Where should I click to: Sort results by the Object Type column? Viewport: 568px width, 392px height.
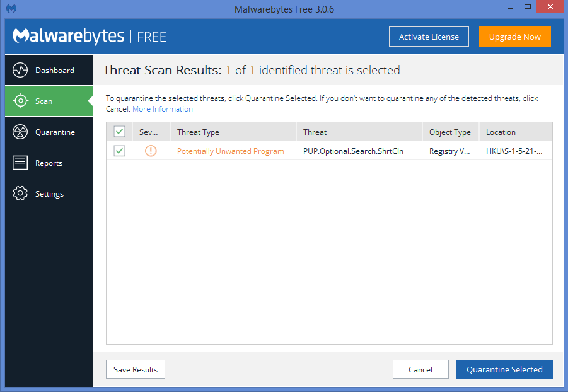coord(450,131)
